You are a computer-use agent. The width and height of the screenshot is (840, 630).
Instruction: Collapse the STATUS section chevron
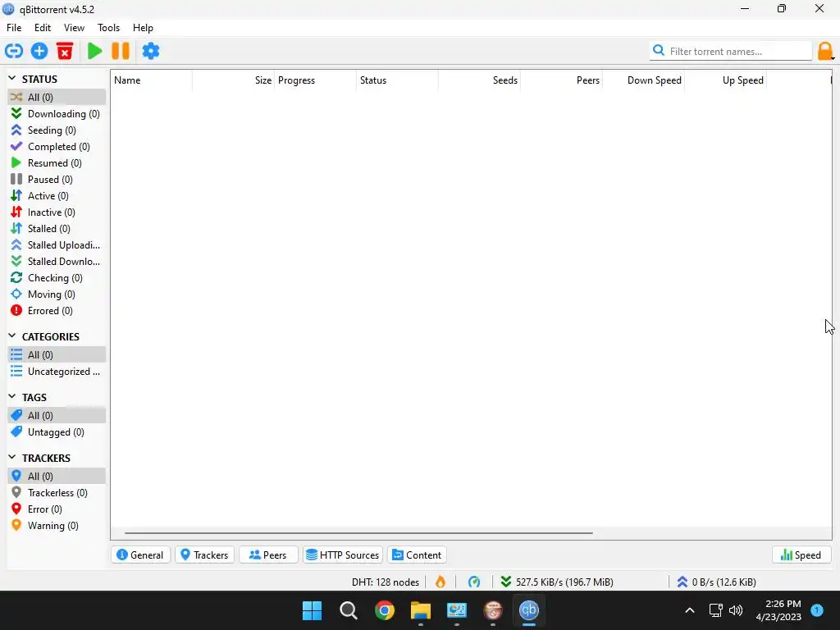(12, 78)
